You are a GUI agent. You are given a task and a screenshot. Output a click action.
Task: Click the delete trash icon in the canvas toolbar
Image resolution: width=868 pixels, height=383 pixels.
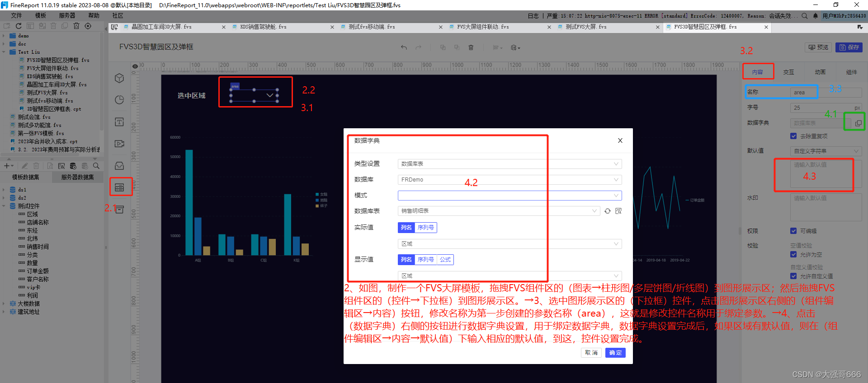[471, 47]
